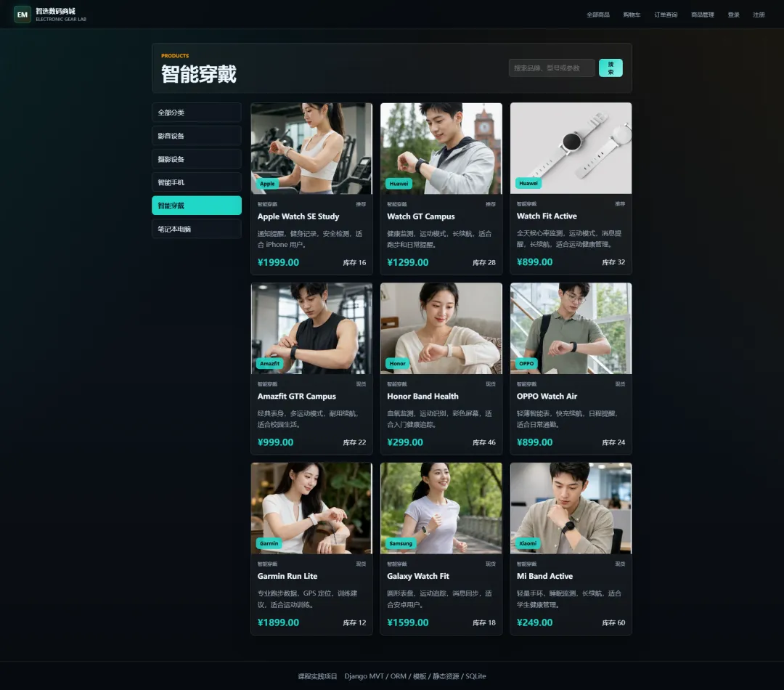Click the Apple Watch SE Study title
This screenshot has height=690, width=784.
coord(298,216)
